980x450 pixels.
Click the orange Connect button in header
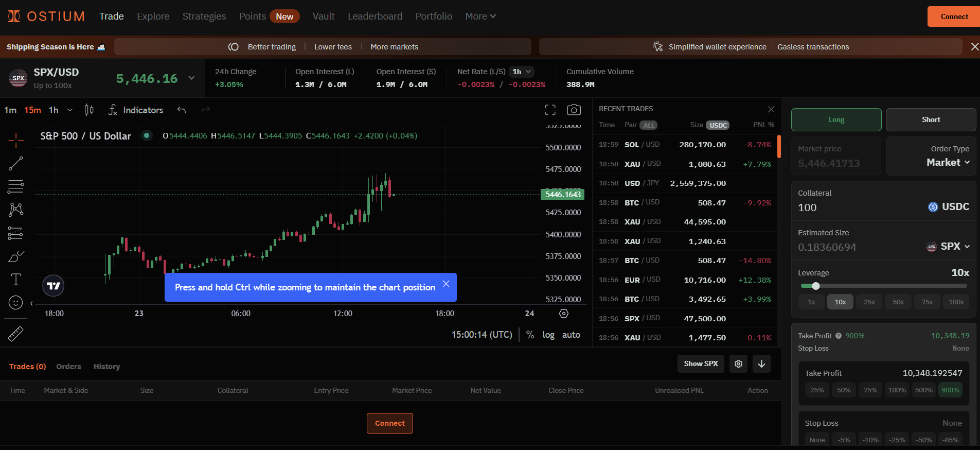point(954,16)
